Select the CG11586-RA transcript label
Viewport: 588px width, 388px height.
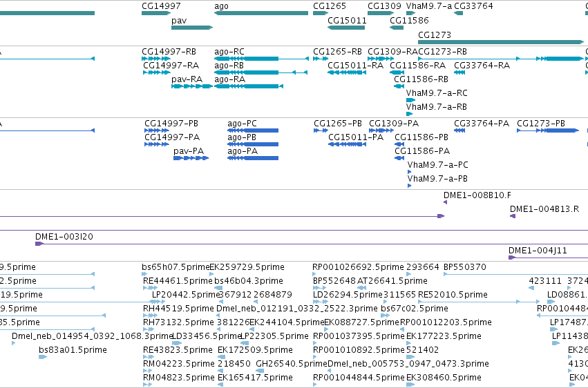tap(418, 65)
